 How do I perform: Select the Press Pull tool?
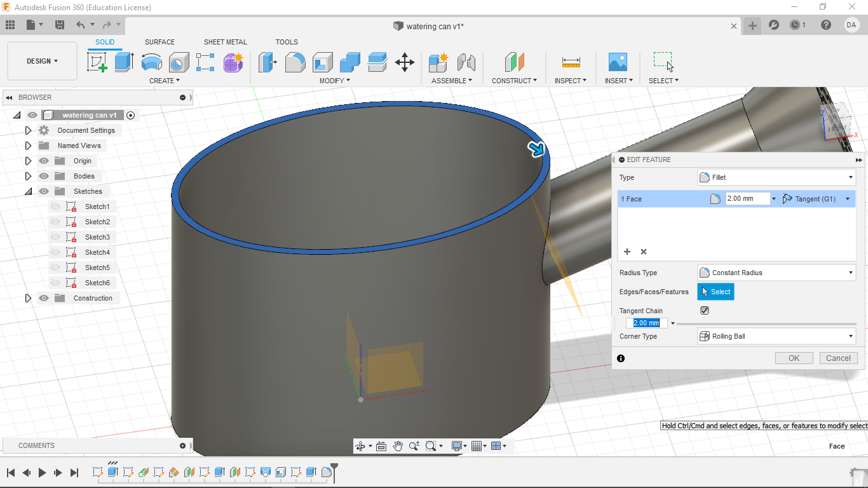tap(268, 62)
